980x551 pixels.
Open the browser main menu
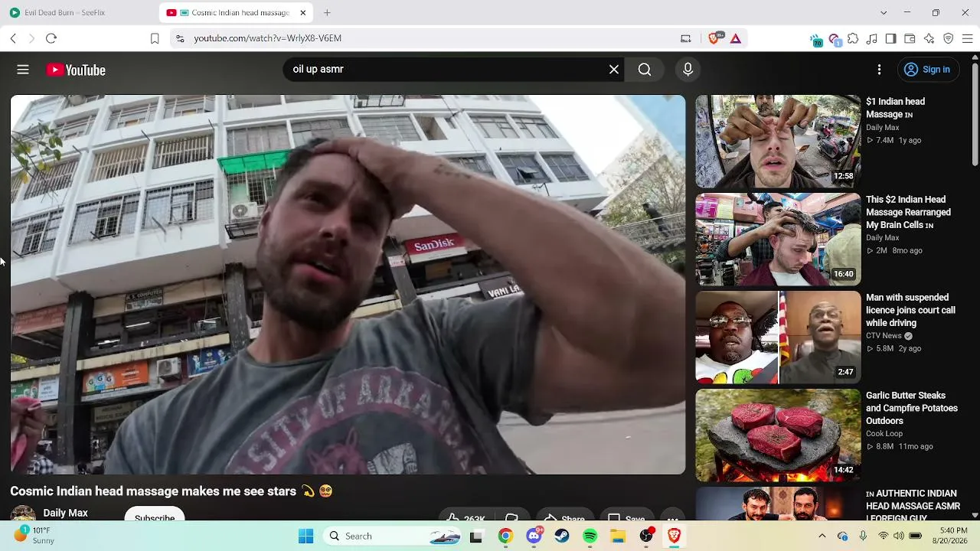(x=967, y=38)
